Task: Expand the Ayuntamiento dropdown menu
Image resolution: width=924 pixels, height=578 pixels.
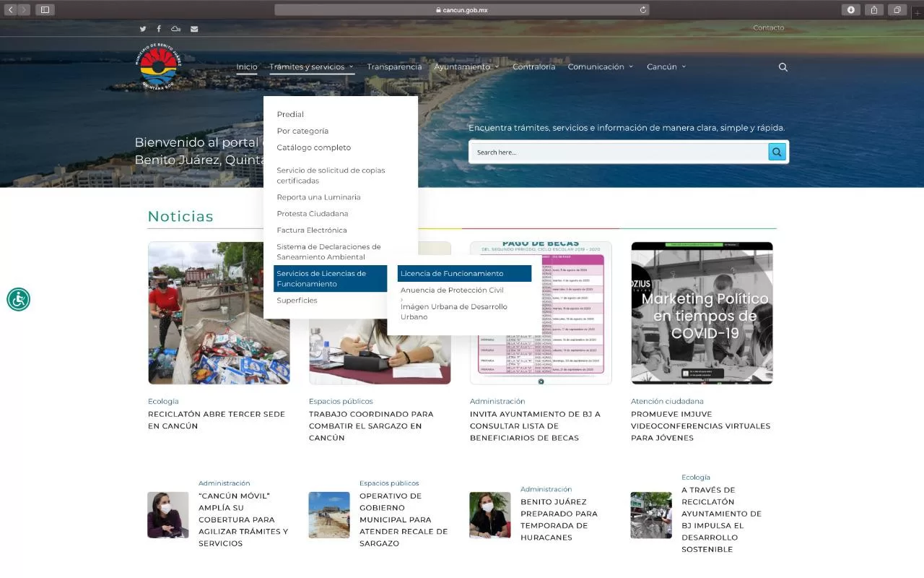Action: click(x=466, y=66)
